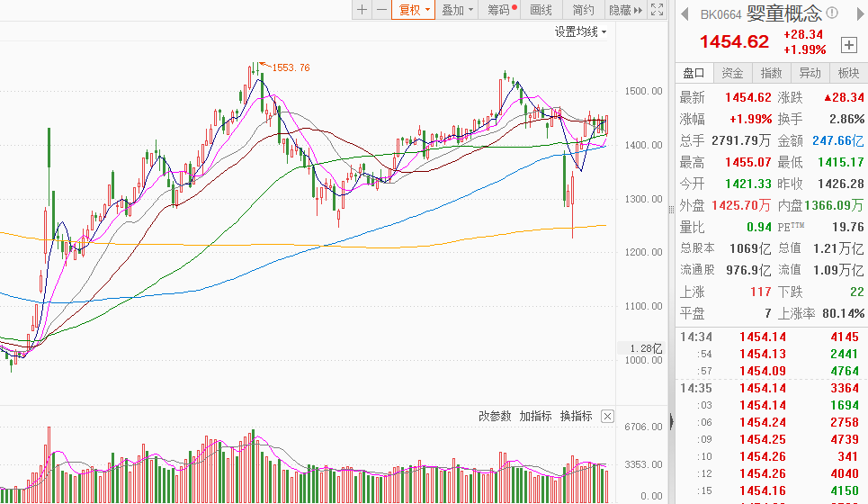Switch to the 资金 tab
Image resolution: width=868 pixels, height=504 pixels.
[733, 73]
